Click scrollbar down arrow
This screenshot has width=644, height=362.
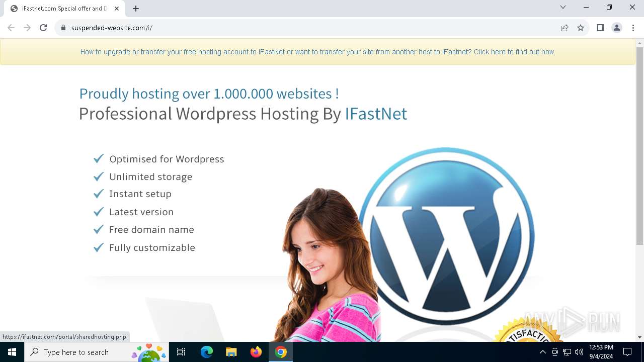coord(639,337)
